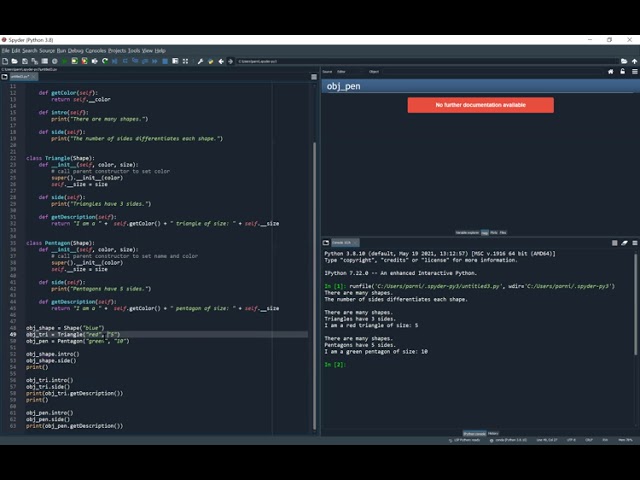Click the Run current cell icon

click(75, 61)
